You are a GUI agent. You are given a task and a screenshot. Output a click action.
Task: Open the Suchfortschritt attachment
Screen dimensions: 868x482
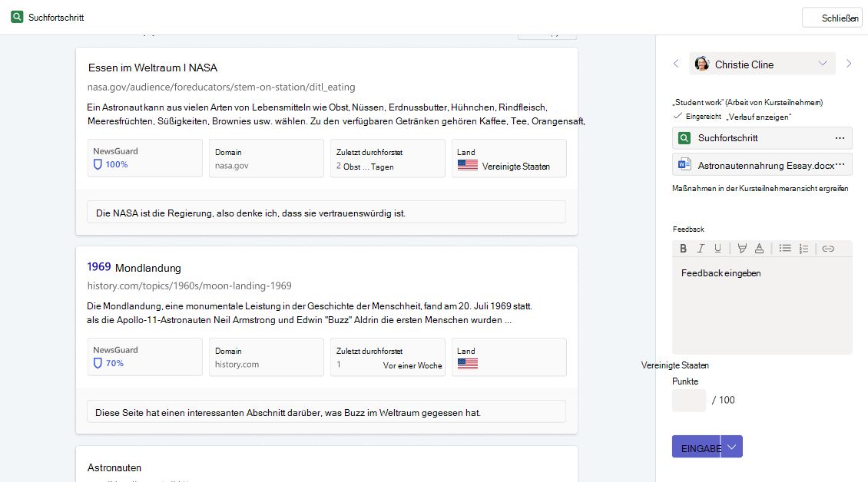(x=762, y=138)
